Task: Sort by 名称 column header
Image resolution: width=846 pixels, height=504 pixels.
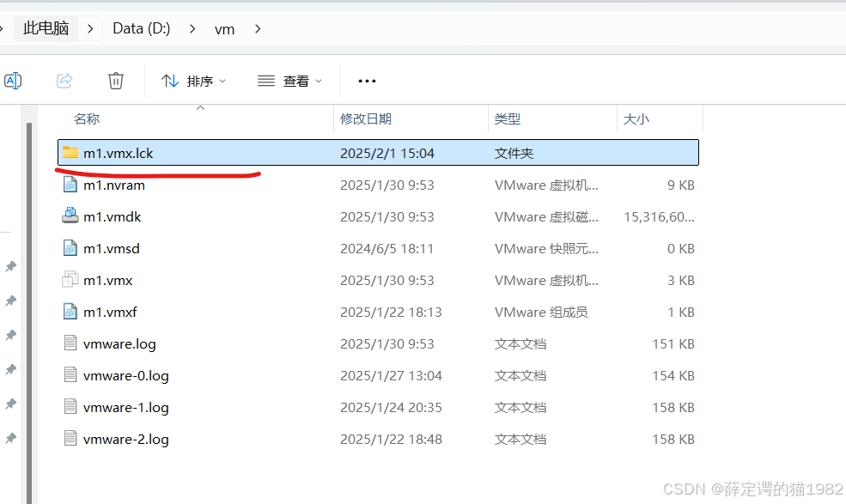Action: 87,118
